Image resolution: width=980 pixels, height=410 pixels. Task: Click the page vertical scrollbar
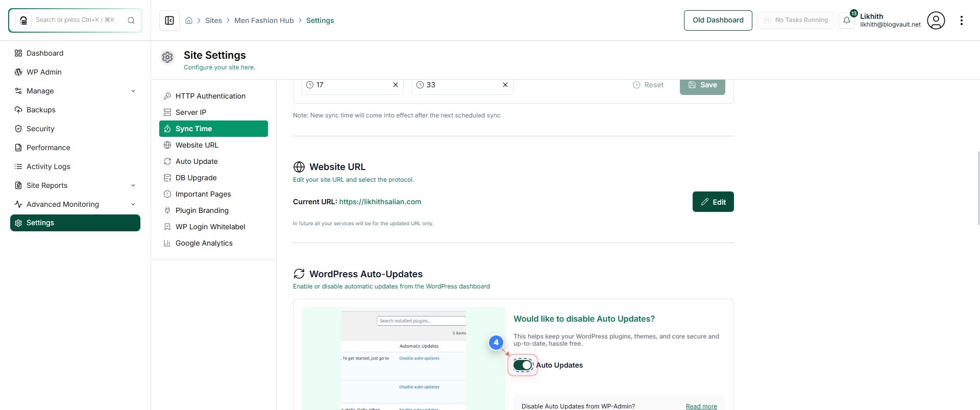tap(978, 188)
